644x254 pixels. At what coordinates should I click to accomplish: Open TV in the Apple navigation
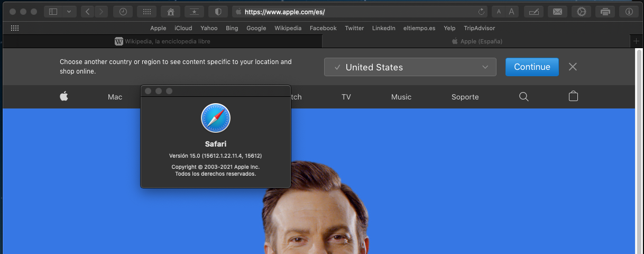346,97
